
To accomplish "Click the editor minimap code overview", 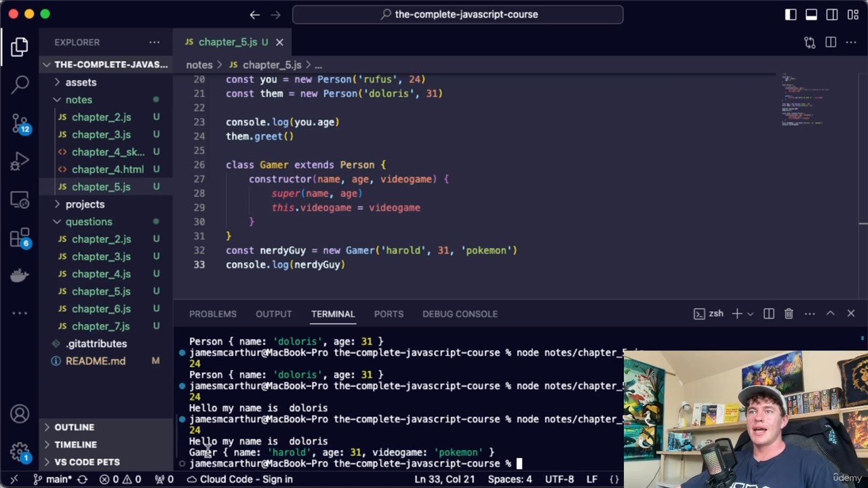I will pos(806,98).
